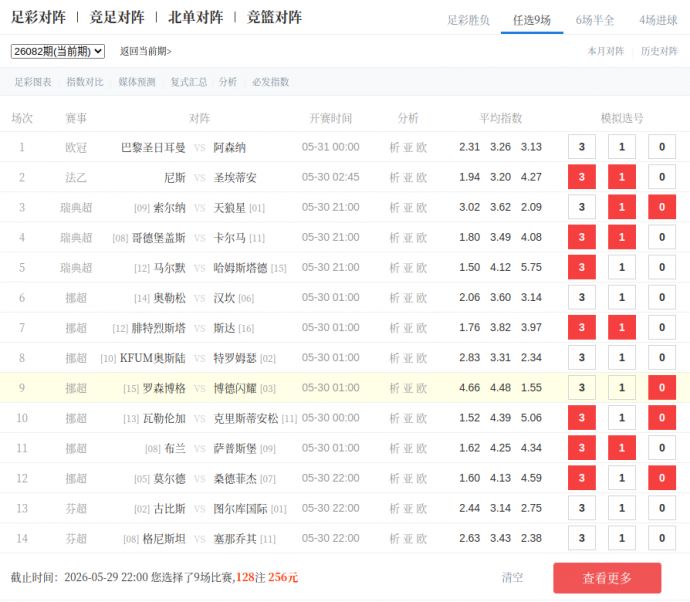Open 析 analysis for 巴黎圣日耳曼 match
The height and width of the screenshot is (602, 690).
pos(395,147)
